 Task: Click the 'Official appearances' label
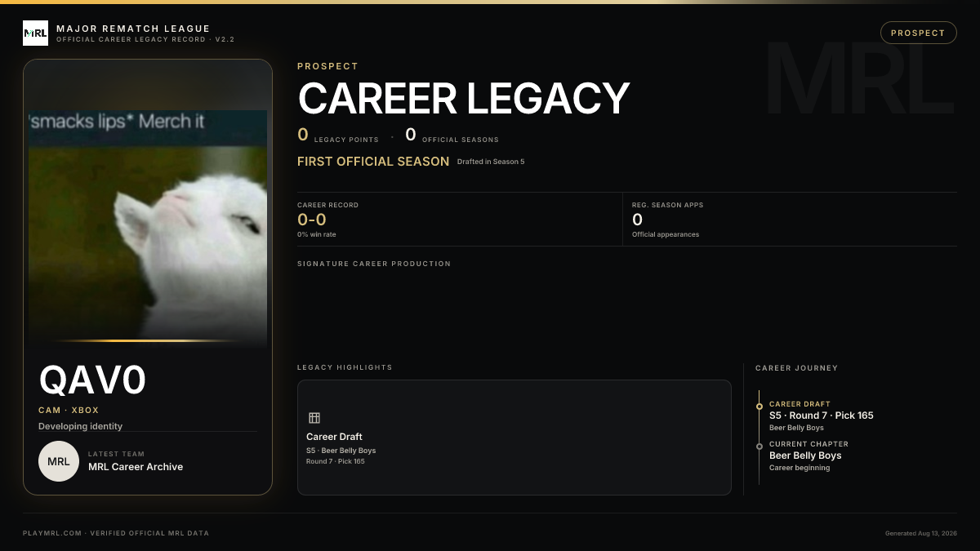click(666, 234)
